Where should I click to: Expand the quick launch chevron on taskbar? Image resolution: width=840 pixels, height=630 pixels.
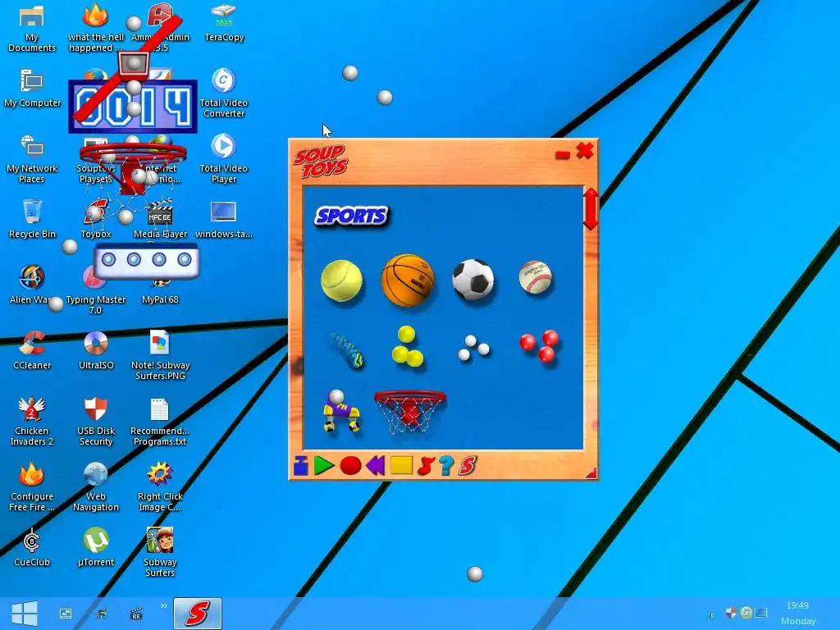(x=163, y=606)
